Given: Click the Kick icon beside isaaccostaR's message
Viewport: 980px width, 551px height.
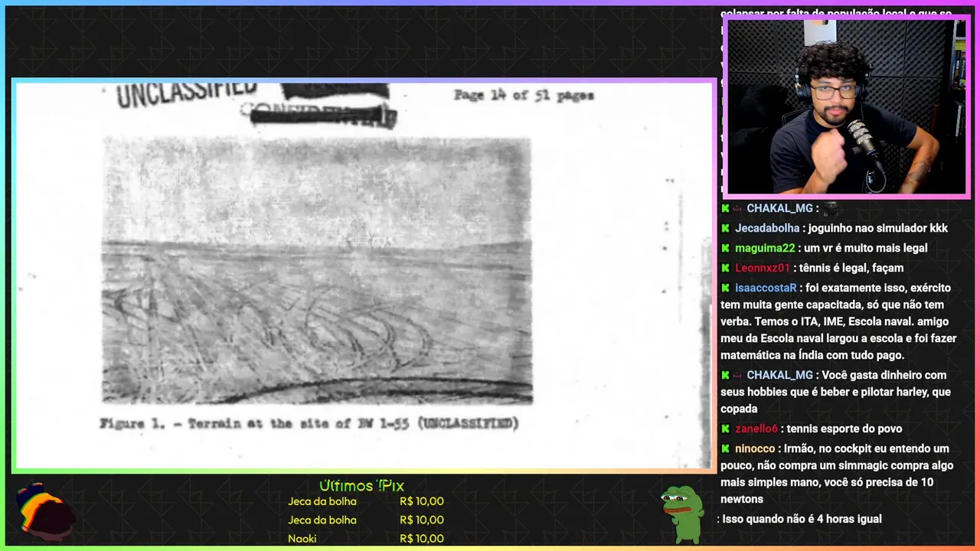Looking at the screenshot, I should pyautogui.click(x=725, y=288).
